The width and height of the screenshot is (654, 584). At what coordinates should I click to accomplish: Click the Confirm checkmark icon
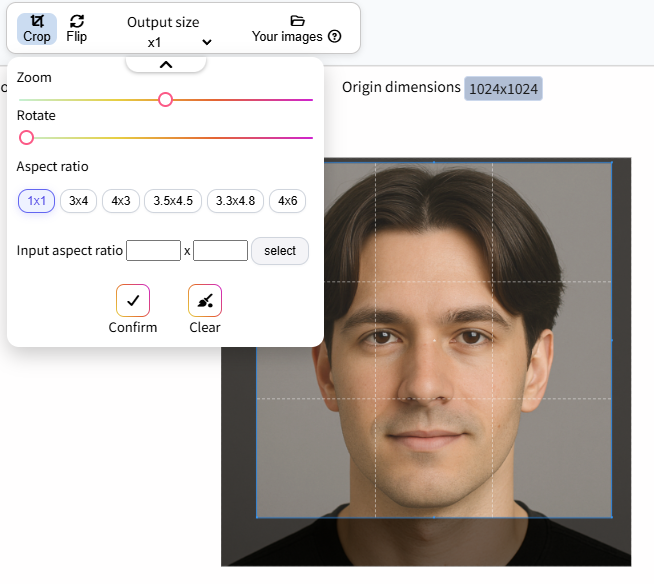[x=133, y=300]
